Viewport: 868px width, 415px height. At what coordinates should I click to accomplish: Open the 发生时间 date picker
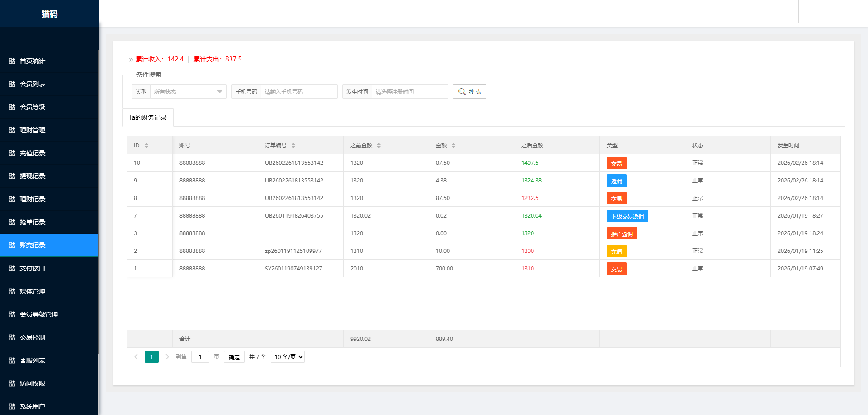409,92
